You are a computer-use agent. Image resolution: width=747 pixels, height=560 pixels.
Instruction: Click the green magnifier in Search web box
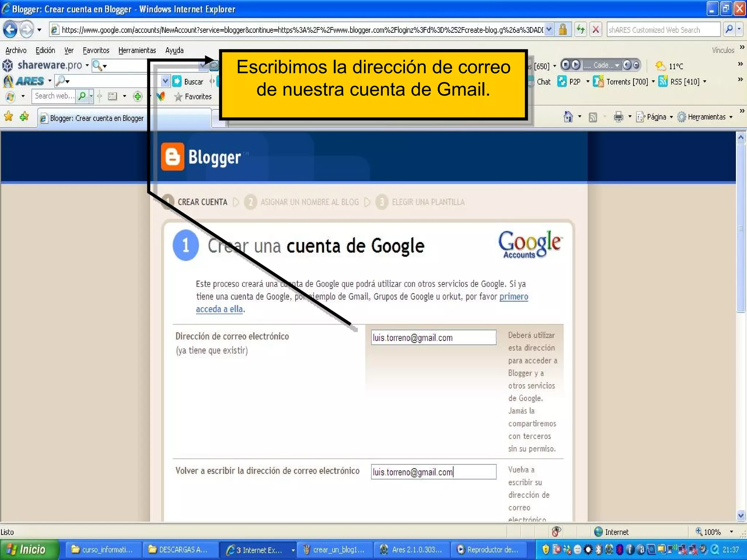82,96
